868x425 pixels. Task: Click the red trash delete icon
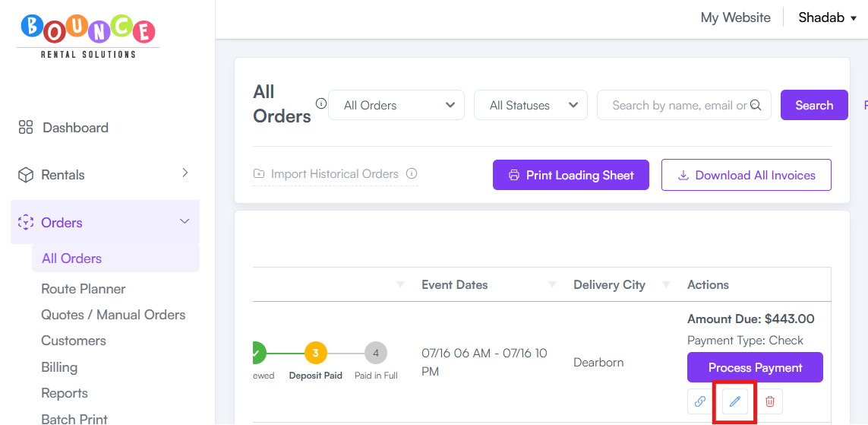pos(769,401)
